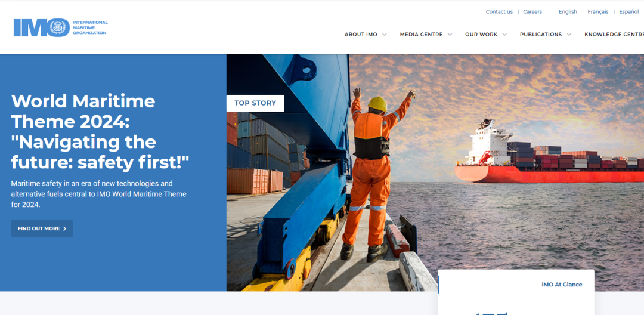Switch language to Français
Viewport: 644px width, 315px height.
click(x=597, y=11)
